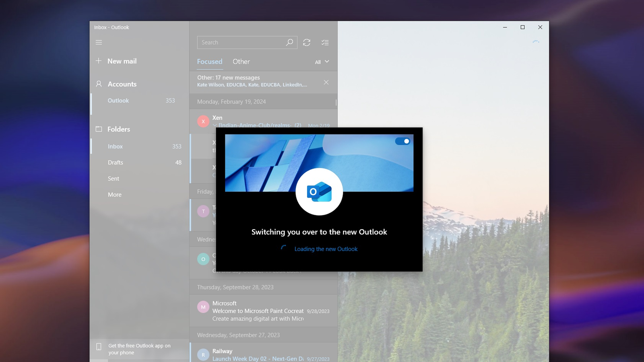Open the All filter dropdown
The height and width of the screenshot is (362, 644).
(x=322, y=62)
